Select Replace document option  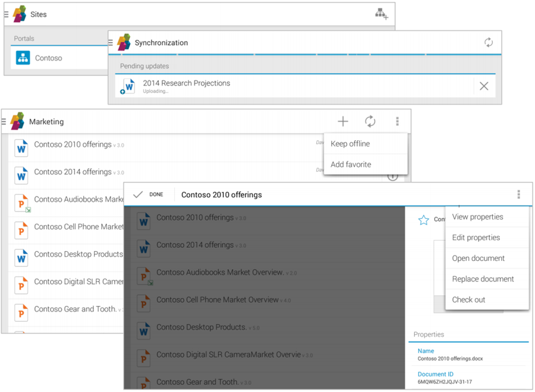483,279
